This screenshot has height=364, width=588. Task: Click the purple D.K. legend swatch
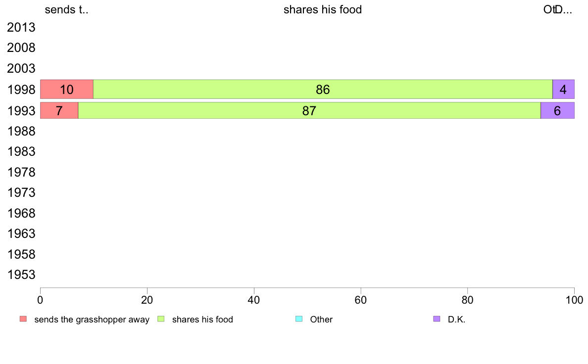(x=437, y=319)
